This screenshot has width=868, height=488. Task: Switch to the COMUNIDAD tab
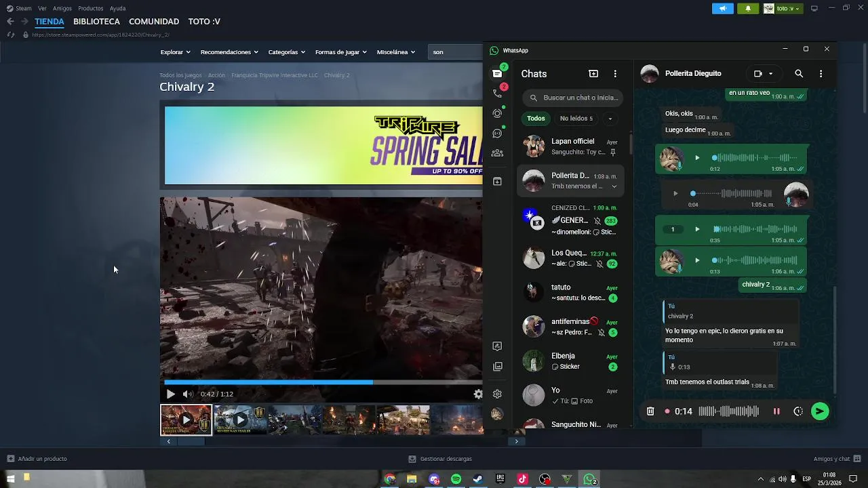[x=154, y=22]
